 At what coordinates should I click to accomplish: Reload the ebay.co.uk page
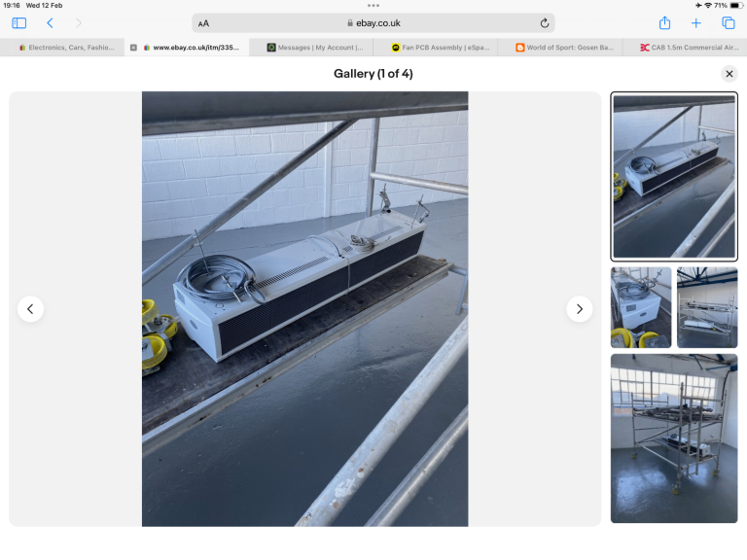point(544,23)
